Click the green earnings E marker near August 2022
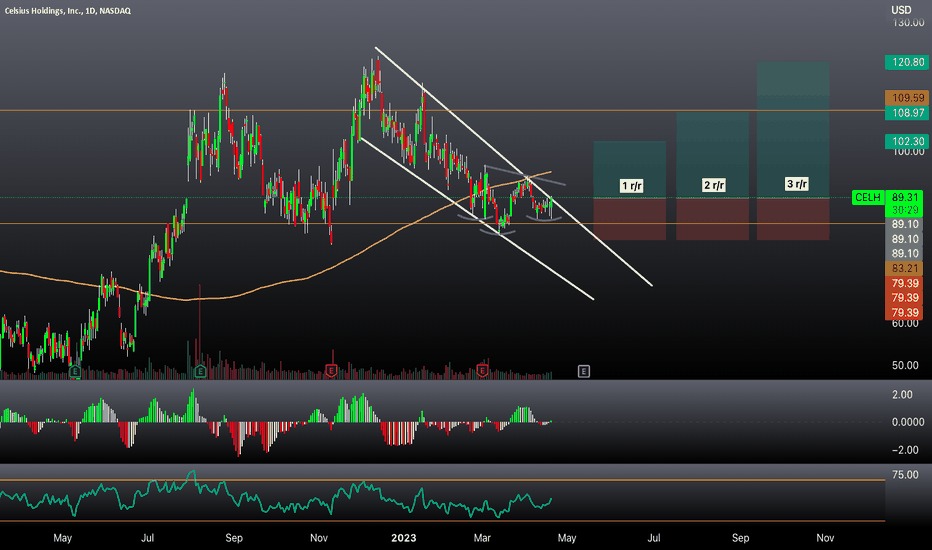This screenshot has width=932, height=550. point(200,372)
